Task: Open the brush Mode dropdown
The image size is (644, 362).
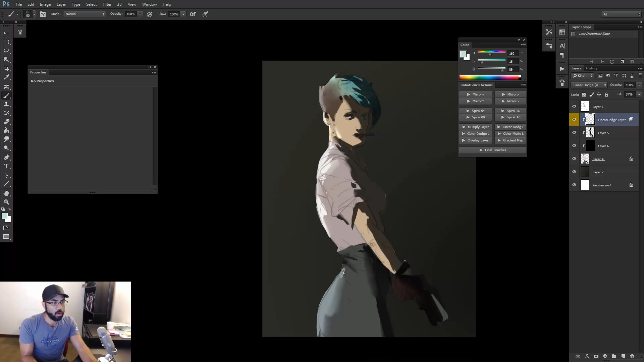Action: (x=85, y=14)
